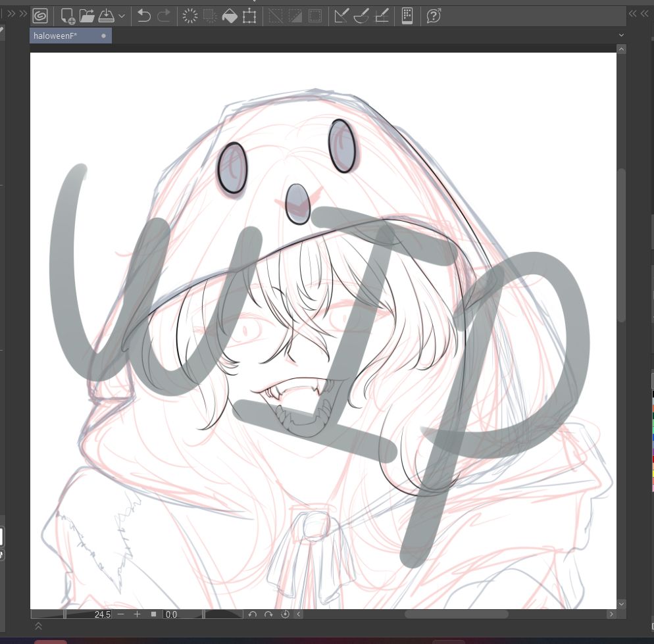Redo the undone action
654x644 pixels.
[x=164, y=16]
